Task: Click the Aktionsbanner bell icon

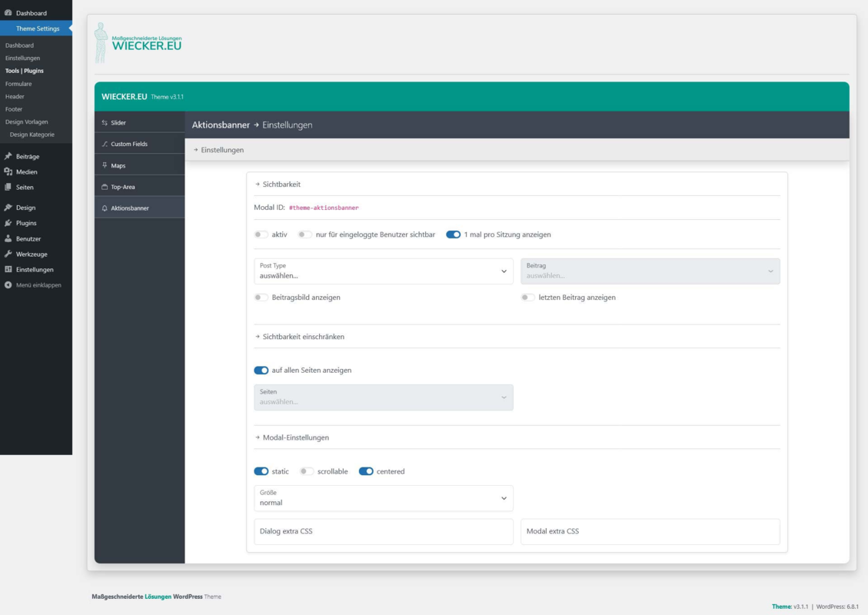Action: 105,208
